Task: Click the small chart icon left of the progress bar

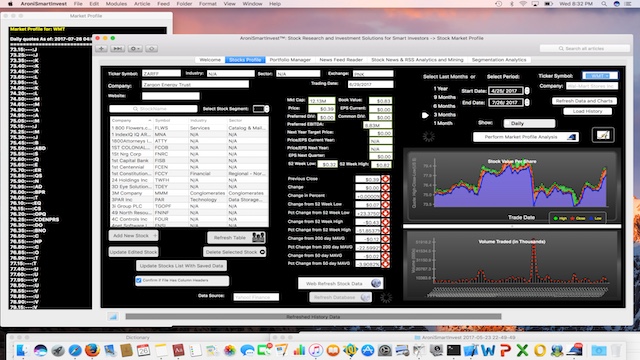Action: 113,316
